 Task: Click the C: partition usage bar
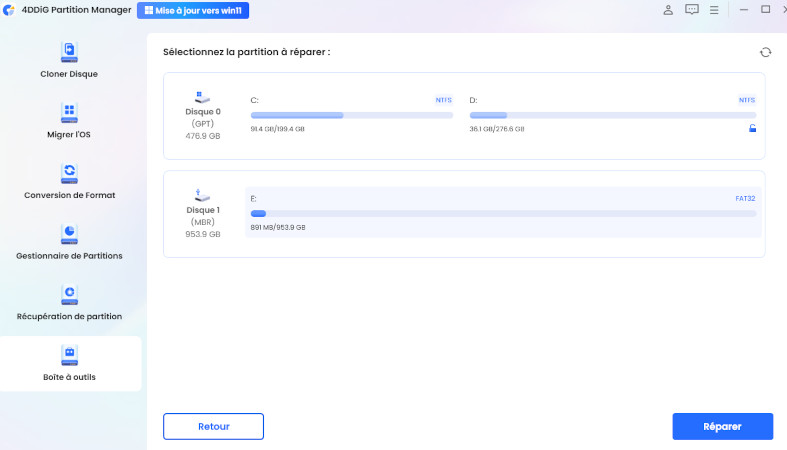[x=351, y=116]
